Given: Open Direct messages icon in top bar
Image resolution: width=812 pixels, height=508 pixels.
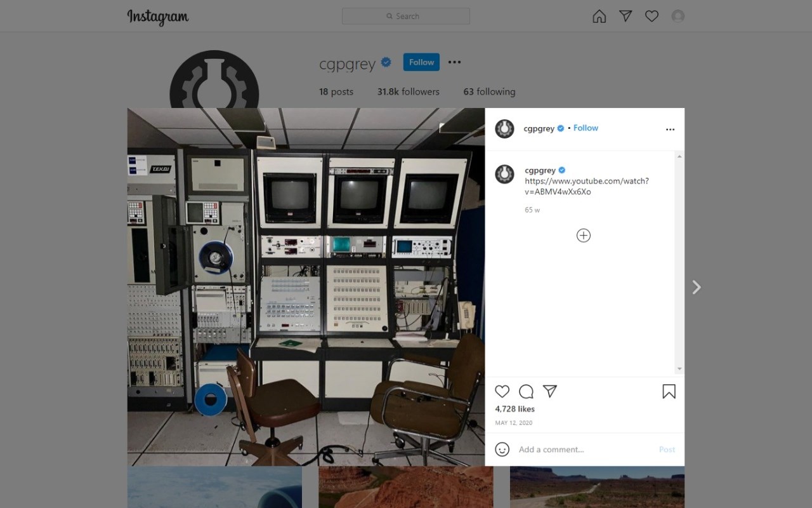Looking at the screenshot, I should 625,17.
